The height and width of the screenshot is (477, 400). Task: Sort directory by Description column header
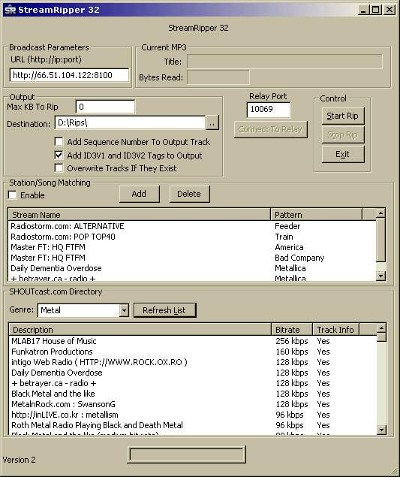(x=140, y=330)
